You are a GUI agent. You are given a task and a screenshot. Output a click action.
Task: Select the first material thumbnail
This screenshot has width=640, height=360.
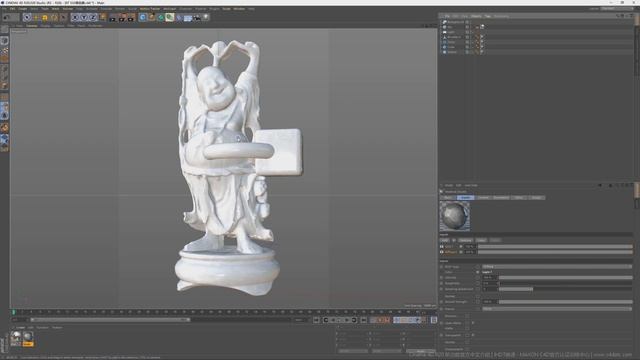(16, 338)
